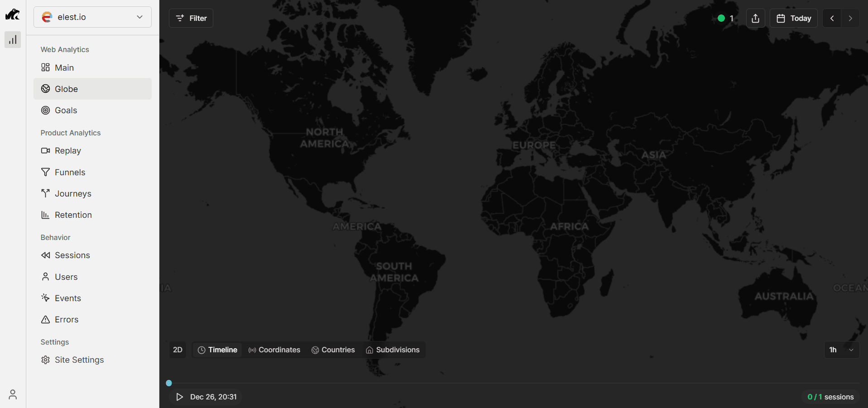Enable the Subdivisions view mode
Screen dimensions: 868x408
[x=393, y=350]
